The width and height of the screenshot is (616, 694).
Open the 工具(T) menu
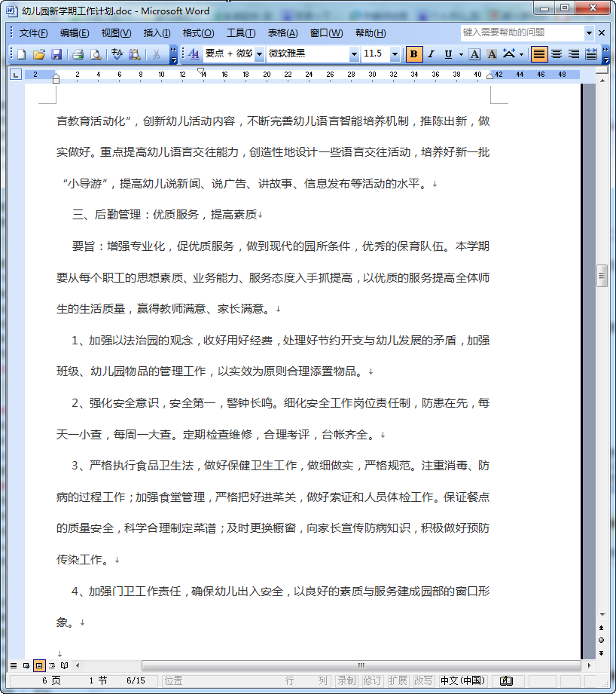coord(241,33)
